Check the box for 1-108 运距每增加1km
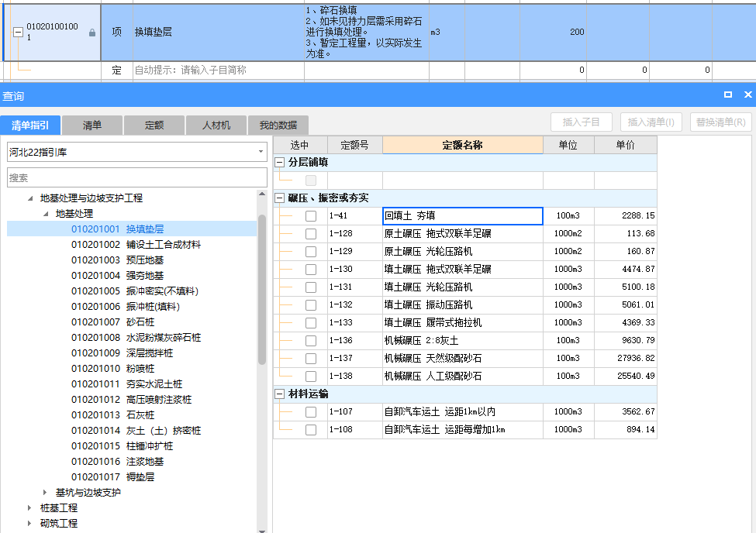The image size is (756, 533). 311,430
